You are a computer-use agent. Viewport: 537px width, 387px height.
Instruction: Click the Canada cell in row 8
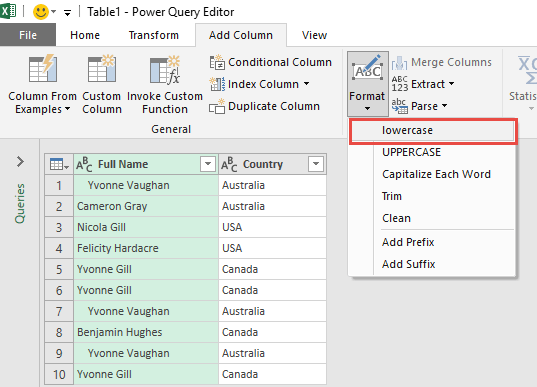(272, 332)
